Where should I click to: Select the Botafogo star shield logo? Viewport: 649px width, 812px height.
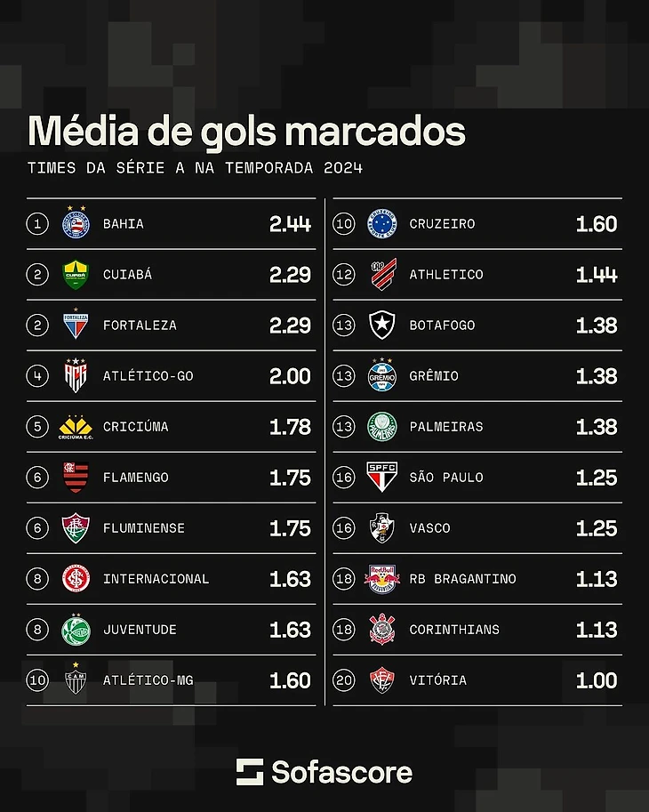point(382,326)
